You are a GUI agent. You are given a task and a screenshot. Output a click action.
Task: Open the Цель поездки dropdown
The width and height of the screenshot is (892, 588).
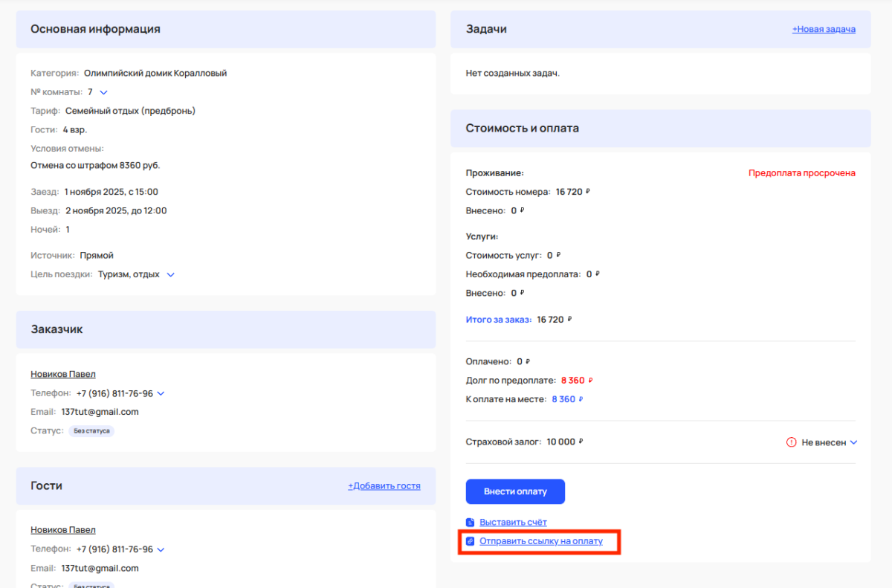(171, 274)
